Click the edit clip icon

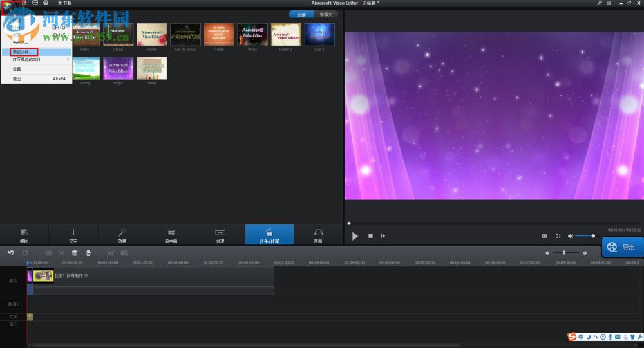click(x=48, y=253)
